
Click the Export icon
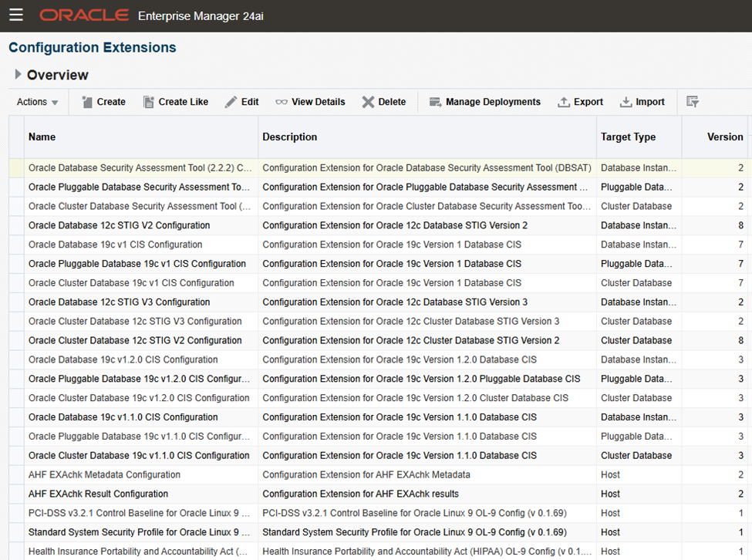pyautogui.click(x=564, y=102)
